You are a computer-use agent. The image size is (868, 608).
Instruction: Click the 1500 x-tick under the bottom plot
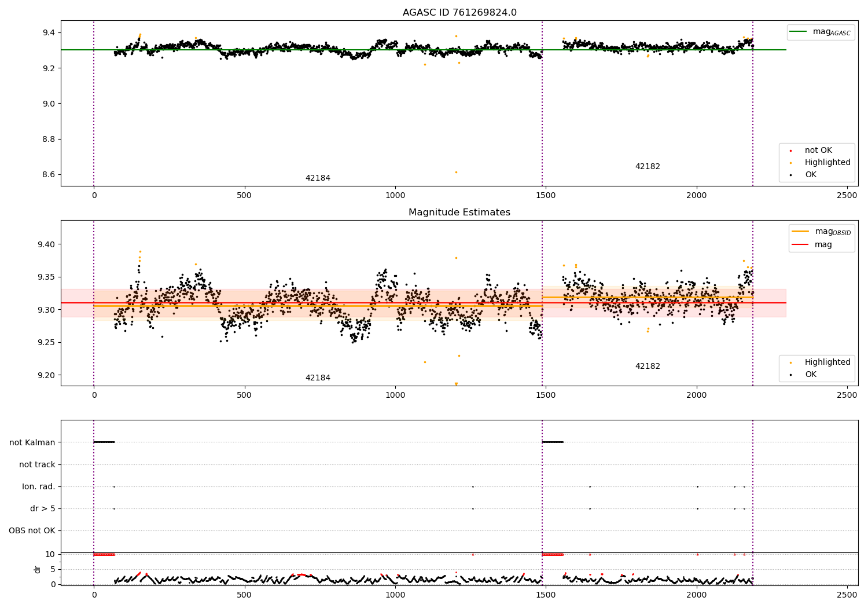click(546, 595)
